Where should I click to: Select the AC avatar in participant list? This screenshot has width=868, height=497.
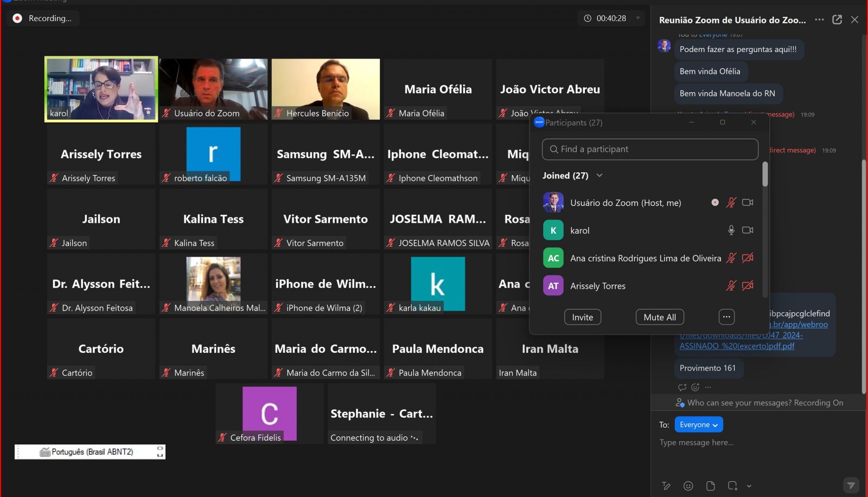point(553,258)
